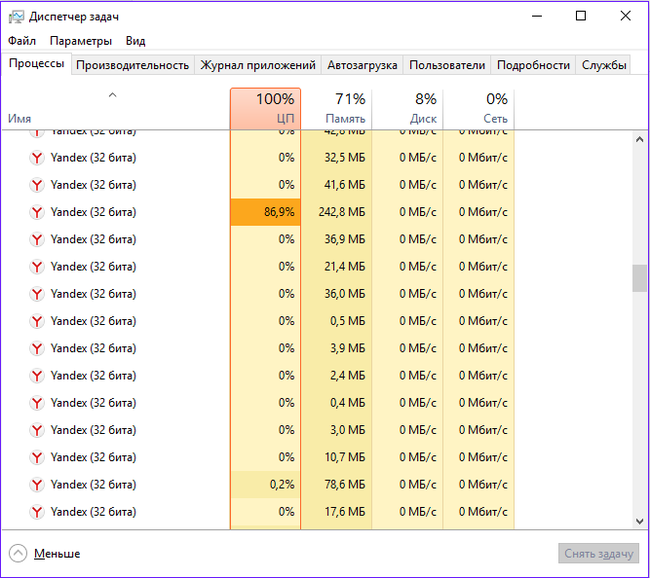Click the Yandex icon in the 41,6 МБ row

(37, 185)
